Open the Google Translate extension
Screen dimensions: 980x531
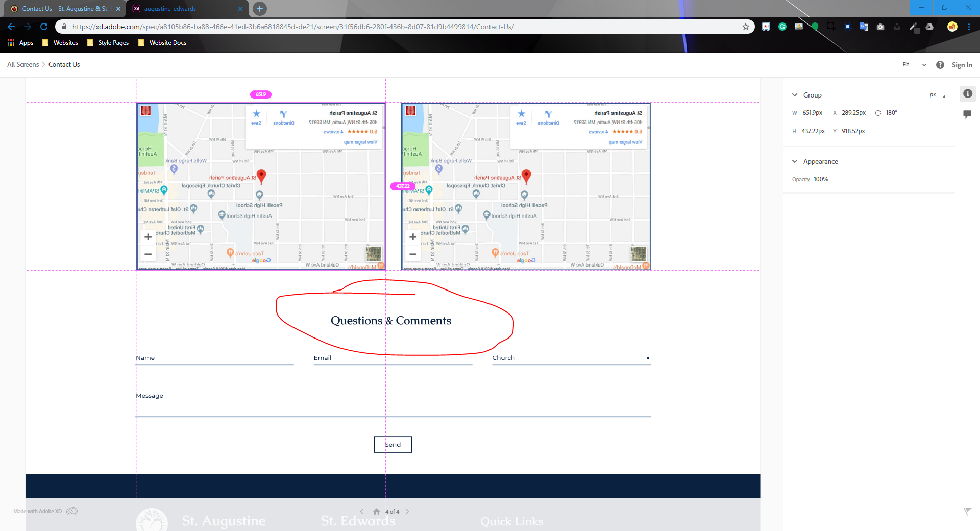pyautogui.click(x=864, y=27)
